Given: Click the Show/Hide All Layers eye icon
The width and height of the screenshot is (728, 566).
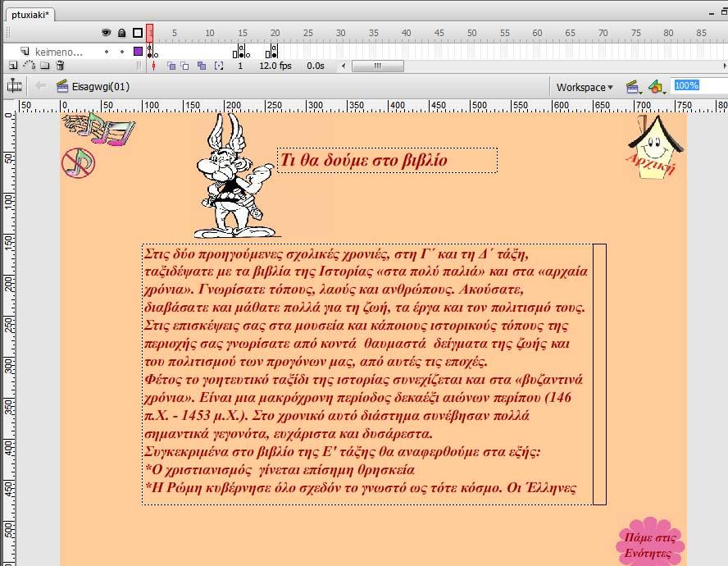Looking at the screenshot, I should pyautogui.click(x=107, y=33).
